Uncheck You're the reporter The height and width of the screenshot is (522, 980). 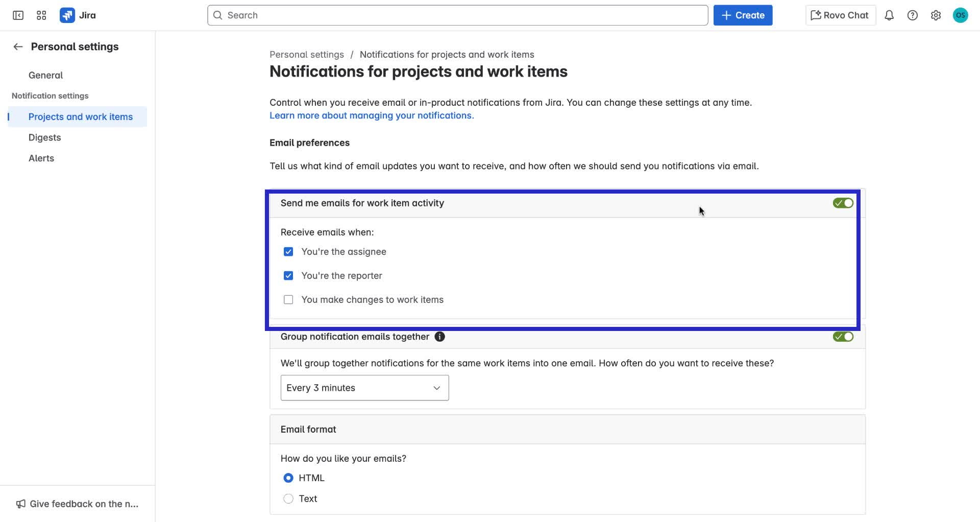click(x=288, y=275)
